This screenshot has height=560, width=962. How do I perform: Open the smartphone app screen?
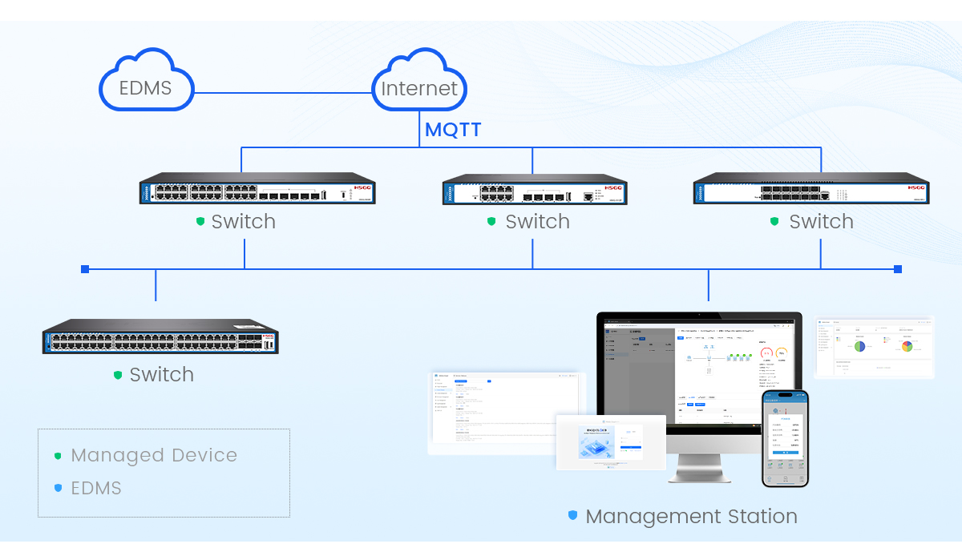[785, 437]
